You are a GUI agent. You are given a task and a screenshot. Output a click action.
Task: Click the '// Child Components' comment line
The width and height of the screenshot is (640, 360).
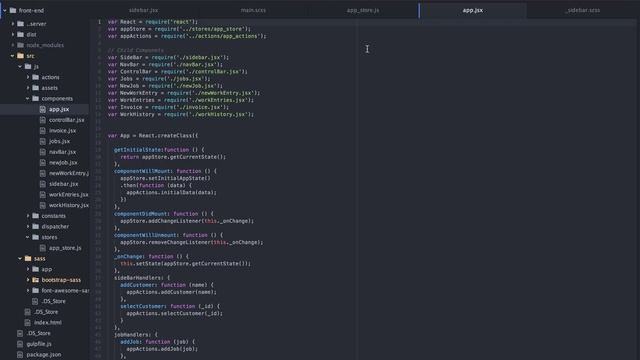136,50
